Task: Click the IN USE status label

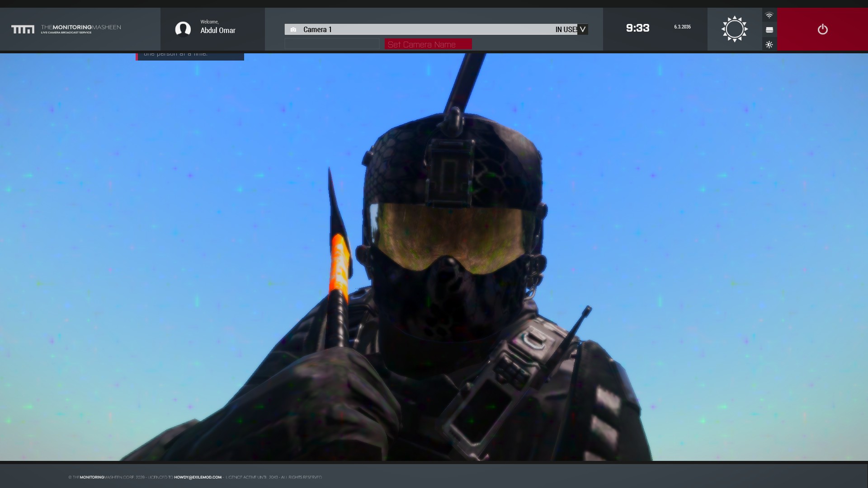Action: click(x=566, y=29)
